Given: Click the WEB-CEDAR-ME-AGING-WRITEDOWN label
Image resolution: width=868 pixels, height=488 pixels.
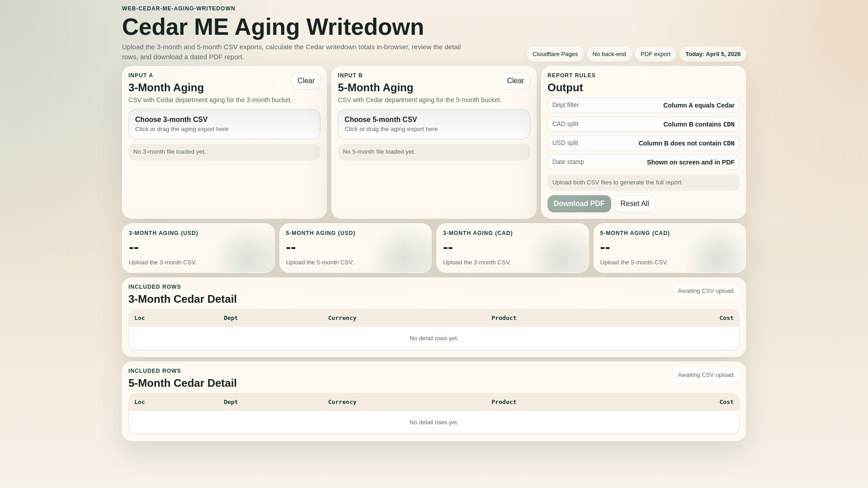Looking at the screenshot, I should pyautogui.click(x=179, y=9).
